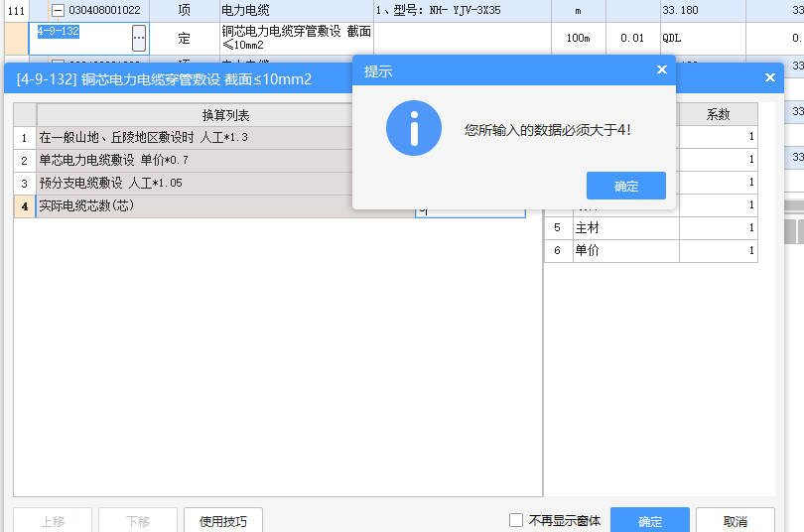Click the 0.01 quantity cell
This screenshot has width=804, height=532.
(x=632, y=38)
